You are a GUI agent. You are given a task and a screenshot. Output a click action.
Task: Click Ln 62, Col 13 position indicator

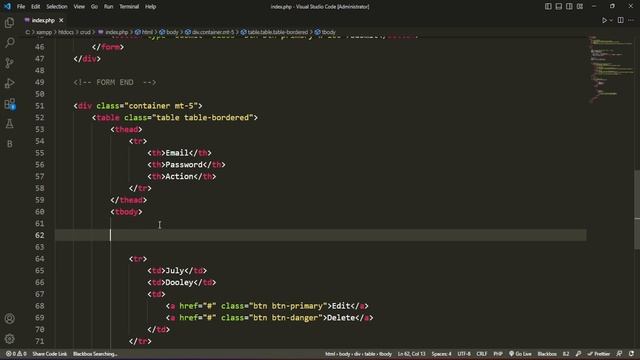click(411, 354)
